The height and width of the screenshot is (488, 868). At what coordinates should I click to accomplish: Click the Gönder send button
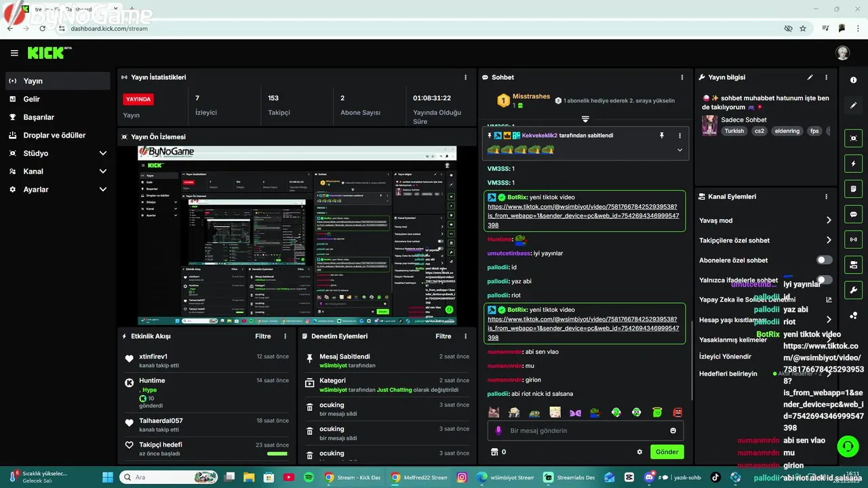point(667,452)
